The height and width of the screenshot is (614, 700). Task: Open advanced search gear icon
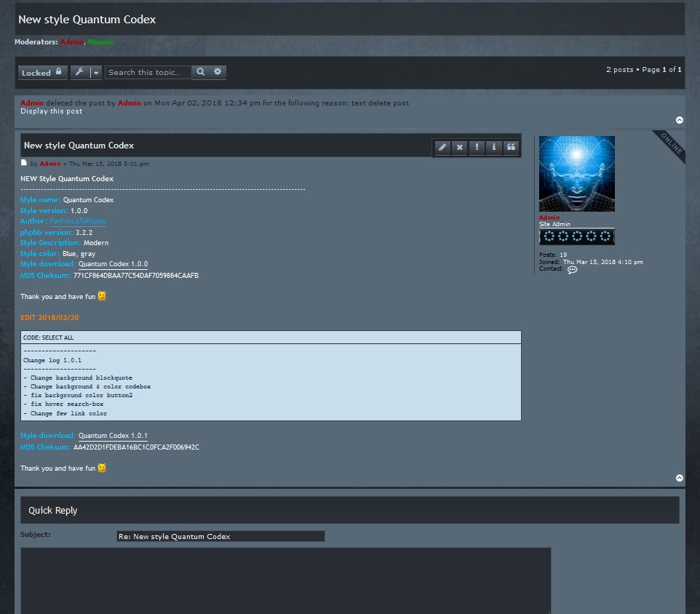[x=218, y=72]
